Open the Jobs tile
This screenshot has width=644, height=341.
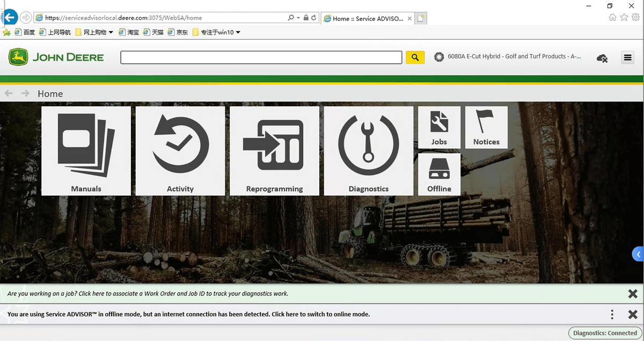click(x=439, y=127)
